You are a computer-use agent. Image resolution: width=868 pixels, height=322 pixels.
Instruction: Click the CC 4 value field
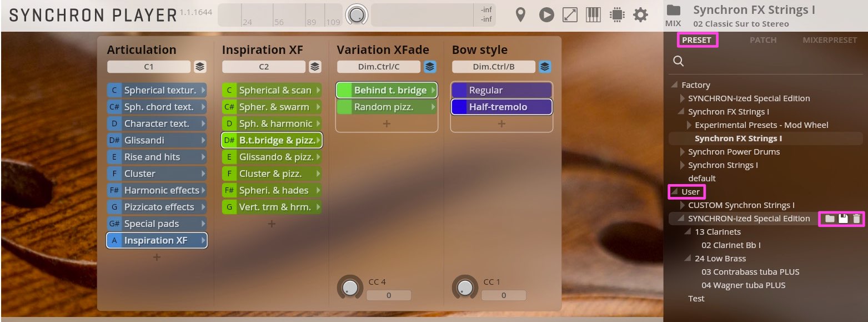point(389,295)
